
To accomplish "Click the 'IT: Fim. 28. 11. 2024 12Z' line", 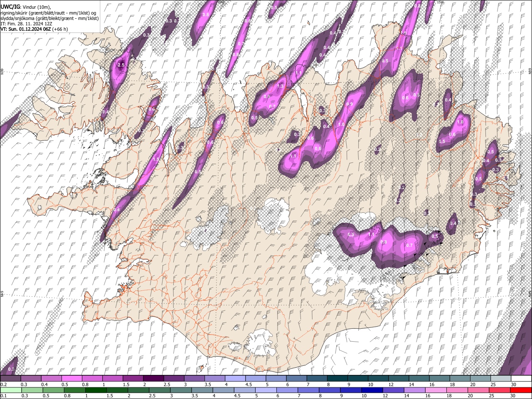I will pyautogui.click(x=26, y=24).
